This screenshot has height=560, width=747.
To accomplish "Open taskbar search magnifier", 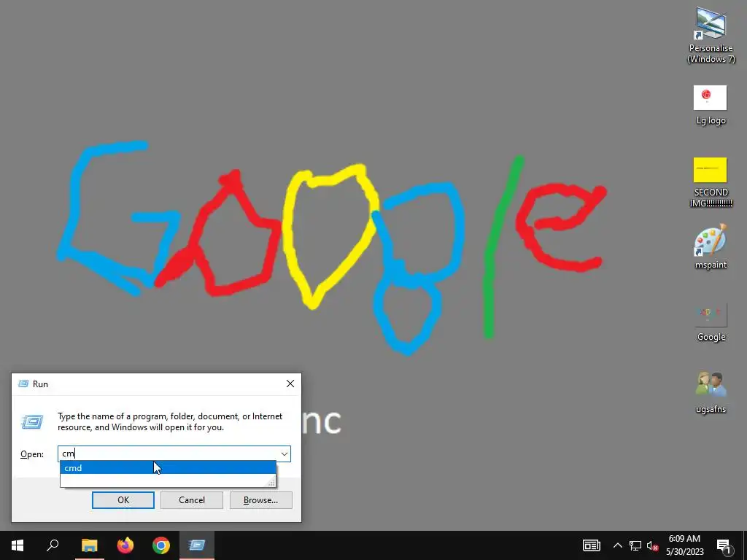I will pos(53,545).
